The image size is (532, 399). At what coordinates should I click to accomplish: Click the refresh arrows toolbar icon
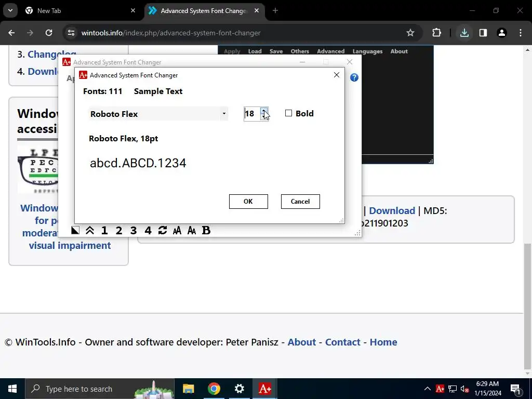[163, 230]
